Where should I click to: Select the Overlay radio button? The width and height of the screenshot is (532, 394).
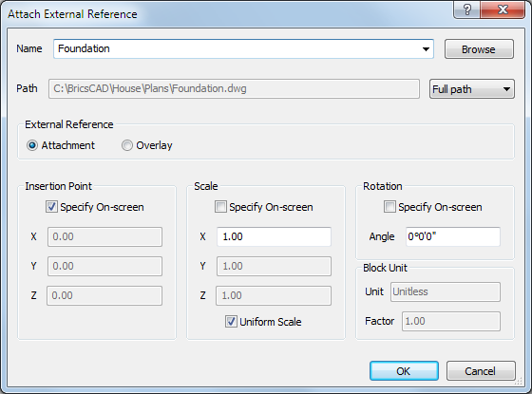point(127,145)
